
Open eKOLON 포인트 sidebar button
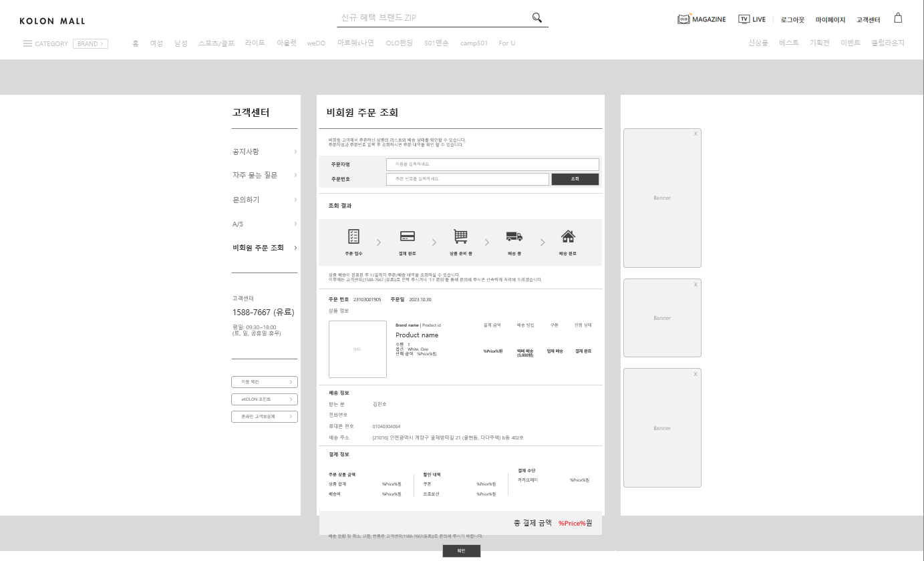pos(265,399)
